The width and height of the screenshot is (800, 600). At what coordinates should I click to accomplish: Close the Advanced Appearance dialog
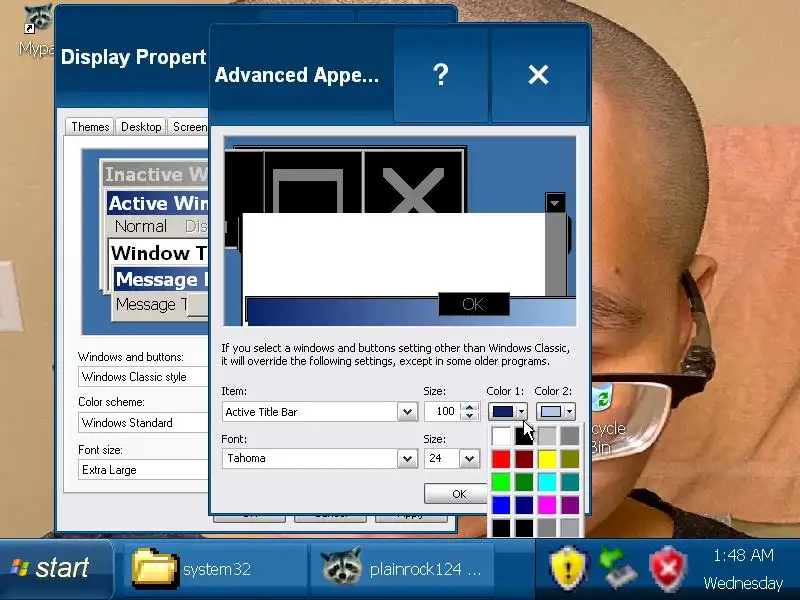click(539, 75)
